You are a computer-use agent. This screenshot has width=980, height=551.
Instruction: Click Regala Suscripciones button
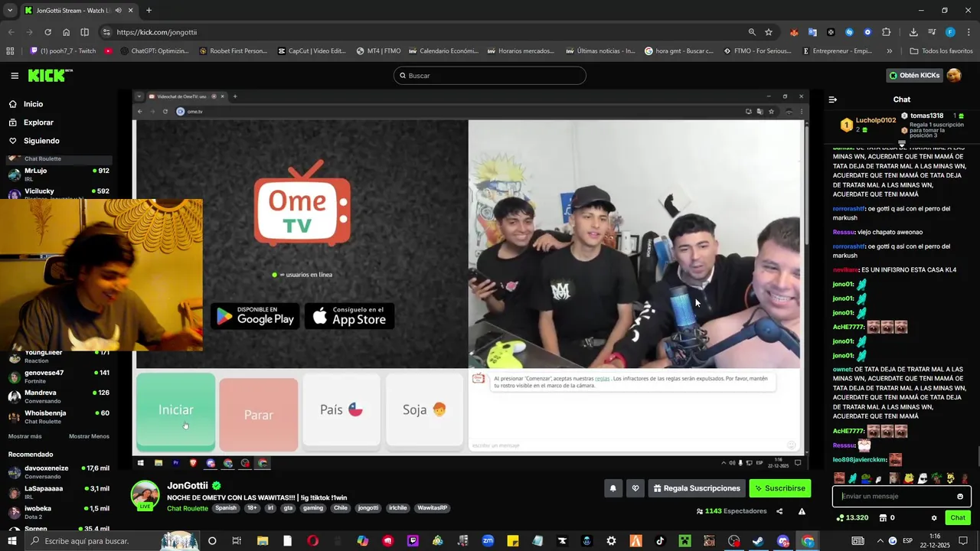696,488
